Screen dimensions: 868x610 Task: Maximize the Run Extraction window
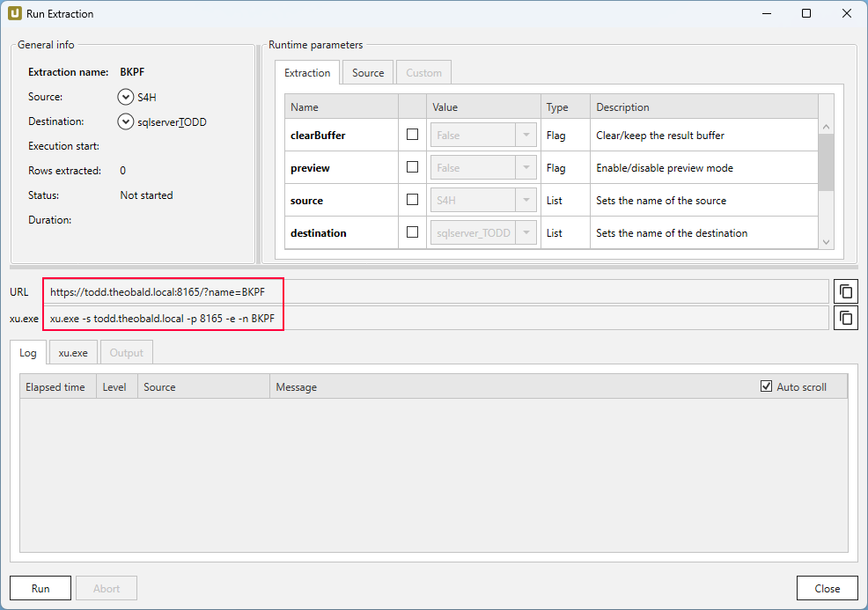click(805, 14)
